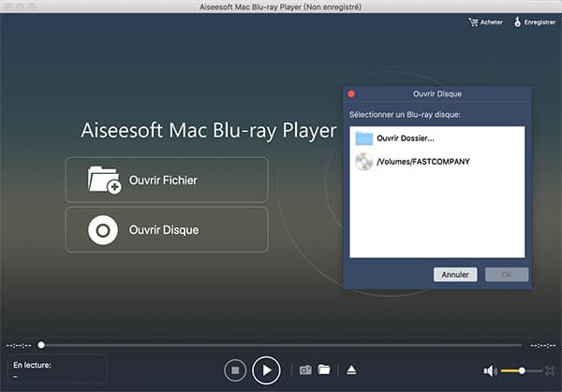Click the total time indicator at right

[543, 345]
